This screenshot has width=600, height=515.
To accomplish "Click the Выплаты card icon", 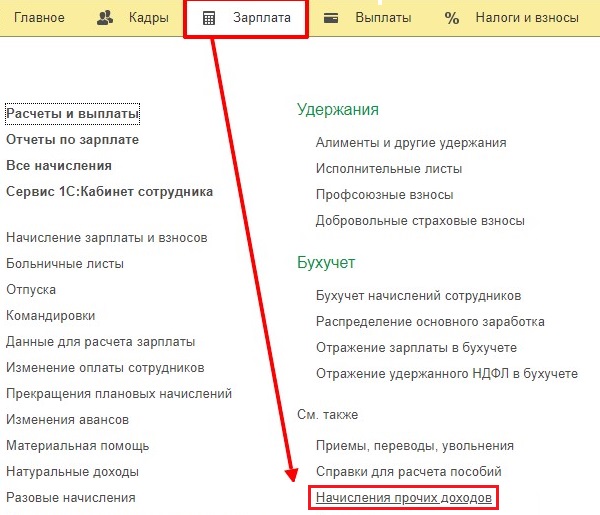I will coord(331,18).
